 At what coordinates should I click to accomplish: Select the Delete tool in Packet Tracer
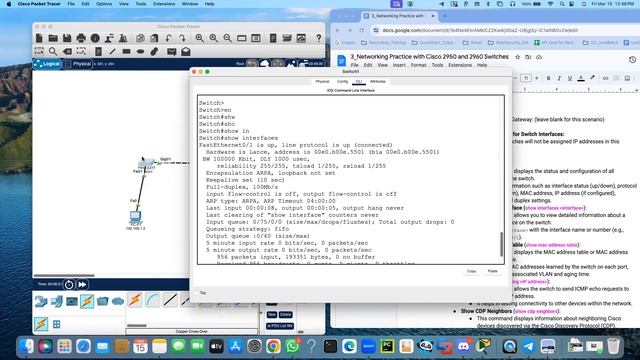pyautogui.click(x=67, y=51)
